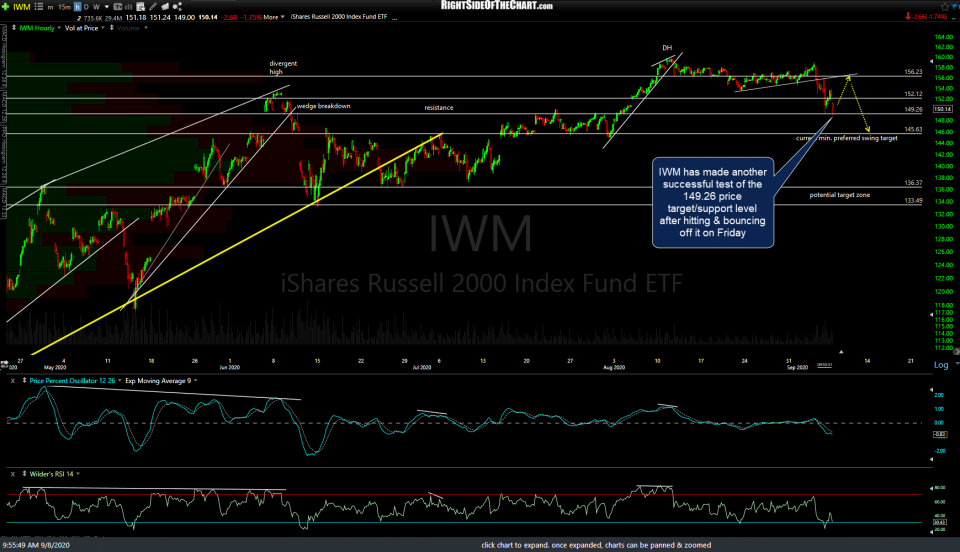960x552 pixels.
Task: Click move handle beside Price Percent Oscillator
Action: (24, 381)
